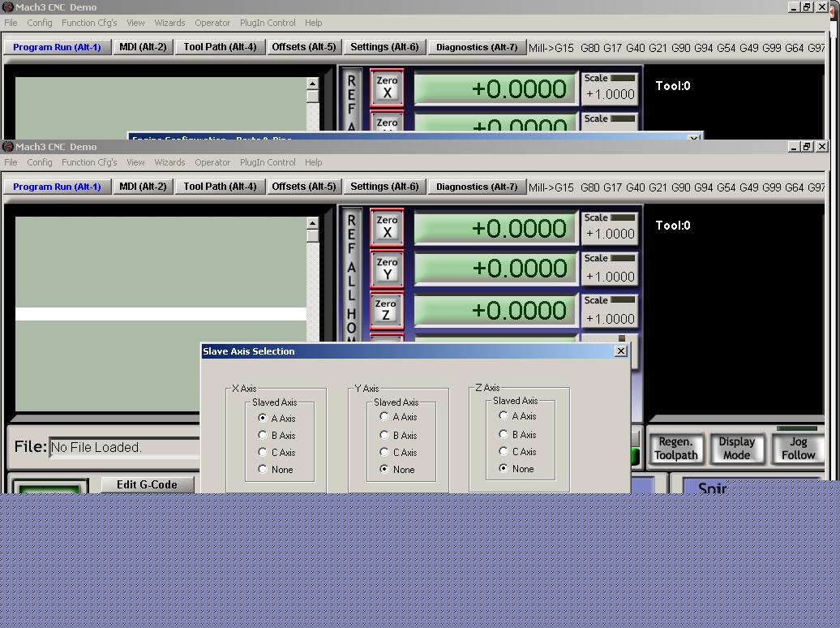Switch to Diagnostics (Alt-7) in back window
The height and width of the screenshot is (628, 840).
pos(477,47)
